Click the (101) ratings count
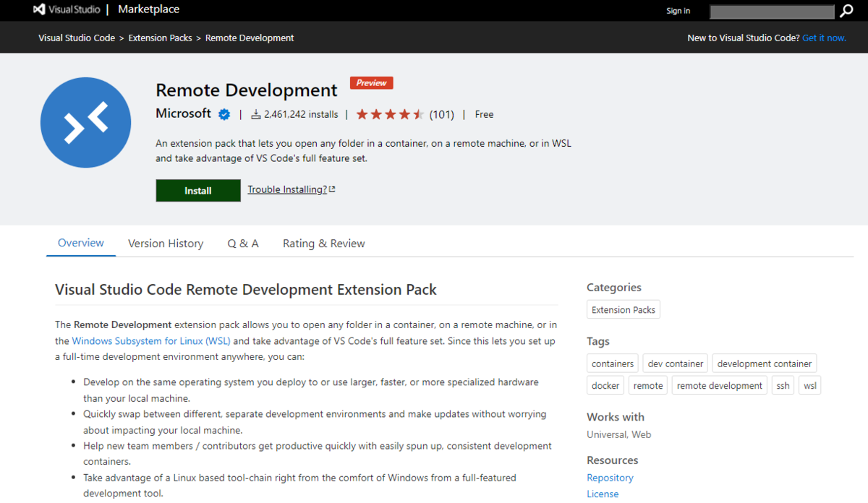The height and width of the screenshot is (503, 868). pos(442,114)
